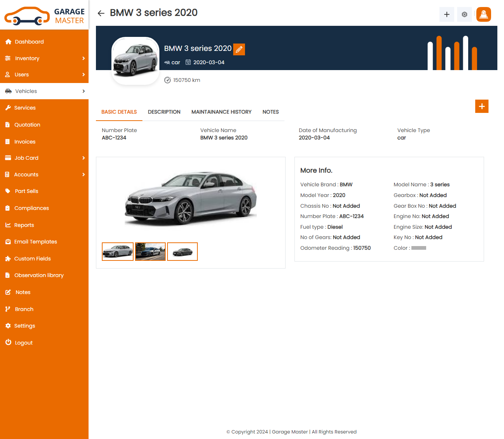Select the second car thumbnail image

tap(150, 252)
